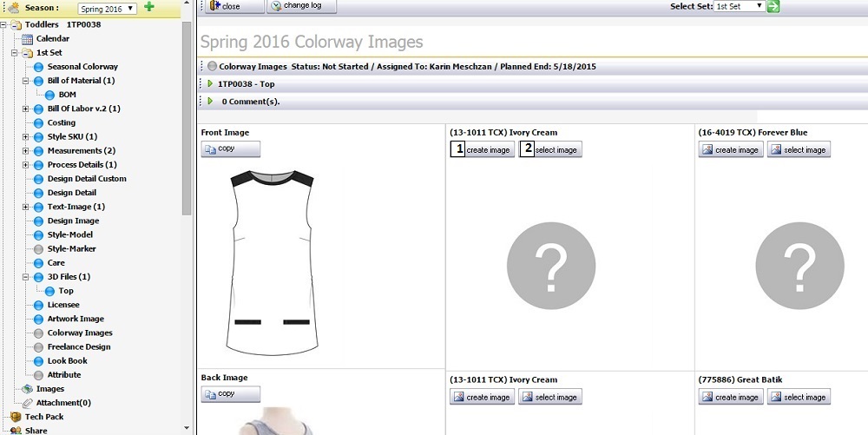Click the left tree panel vertical scrollbar
868x435 pixels.
pyautogui.click(x=187, y=118)
